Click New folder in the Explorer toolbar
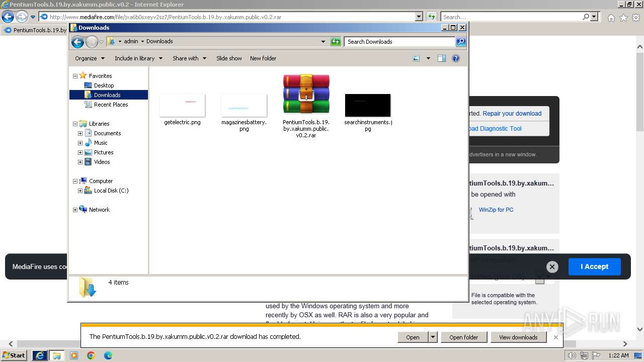Screen dimensions: 644x362 [x=263, y=58]
